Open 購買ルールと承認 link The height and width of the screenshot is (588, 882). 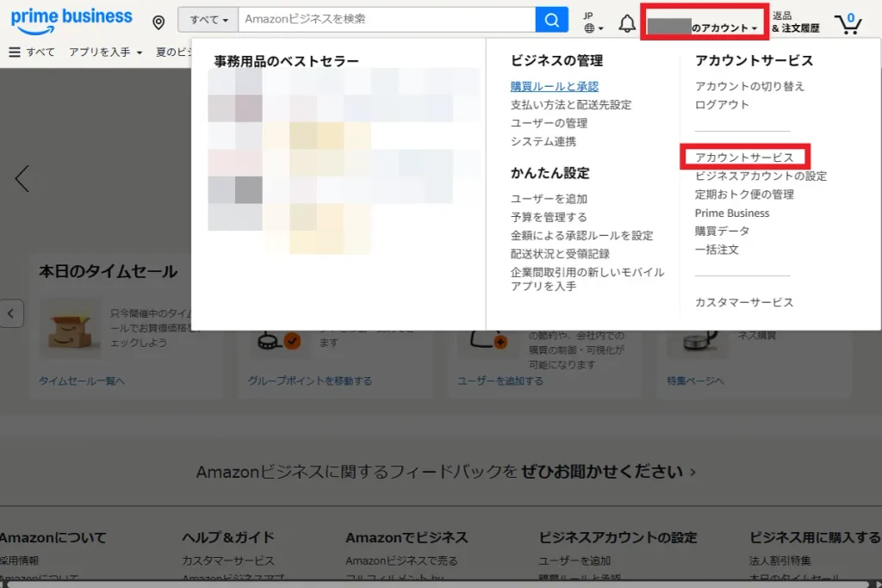(554, 87)
